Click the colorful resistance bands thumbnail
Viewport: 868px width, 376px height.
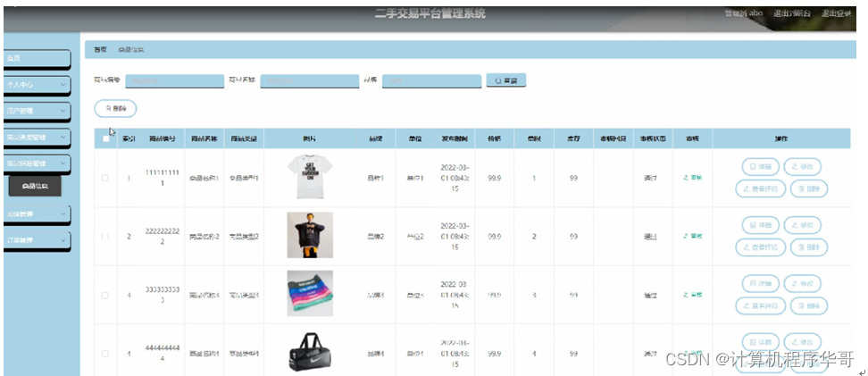pyautogui.click(x=310, y=294)
